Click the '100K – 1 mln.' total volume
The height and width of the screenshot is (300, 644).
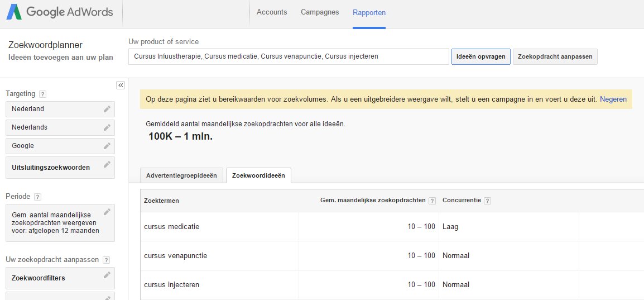pos(181,137)
